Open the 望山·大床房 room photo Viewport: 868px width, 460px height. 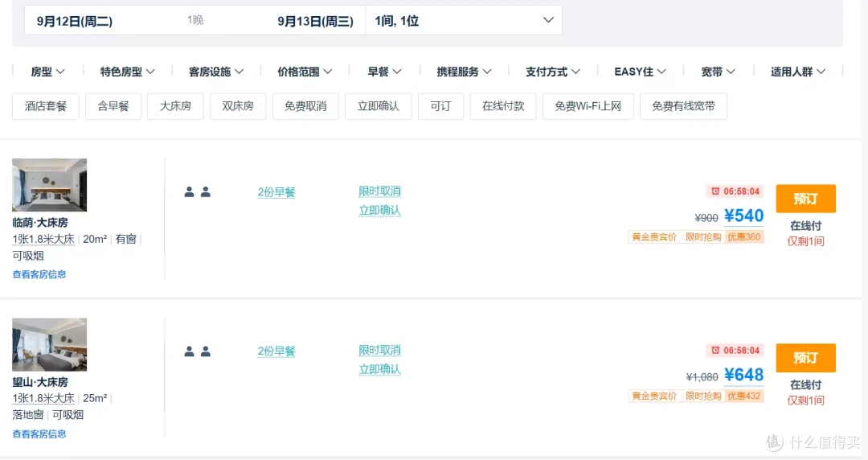pyautogui.click(x=49, y=345)
